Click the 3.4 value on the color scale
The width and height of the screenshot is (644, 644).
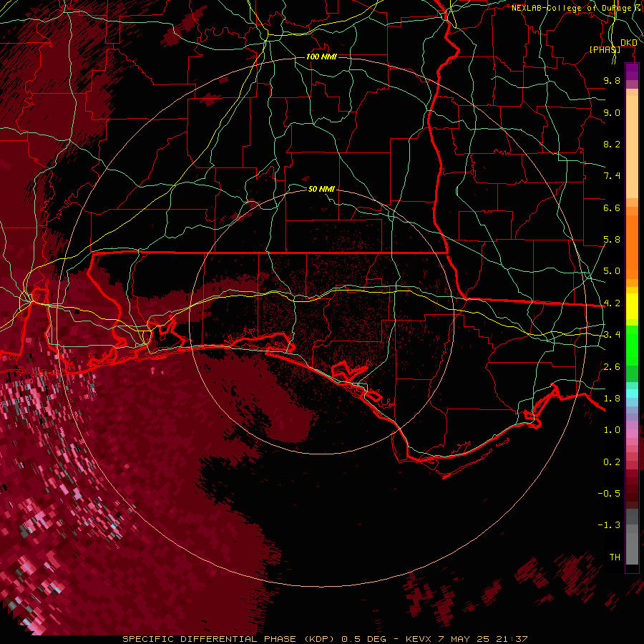tap(612, 335)
